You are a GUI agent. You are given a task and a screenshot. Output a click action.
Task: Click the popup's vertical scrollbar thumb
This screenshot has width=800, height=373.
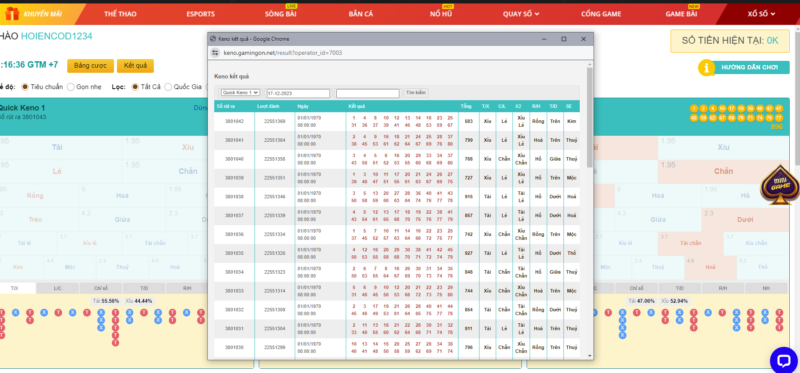point(590,117)
